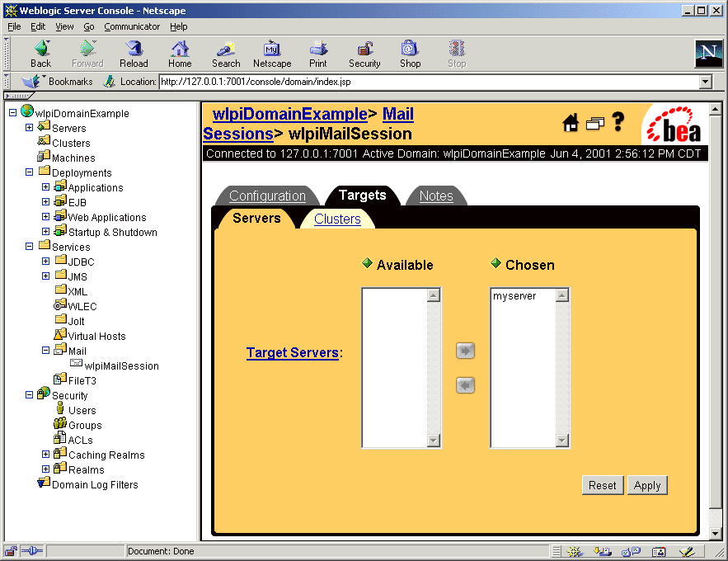Open the Communicator menu

132,26
